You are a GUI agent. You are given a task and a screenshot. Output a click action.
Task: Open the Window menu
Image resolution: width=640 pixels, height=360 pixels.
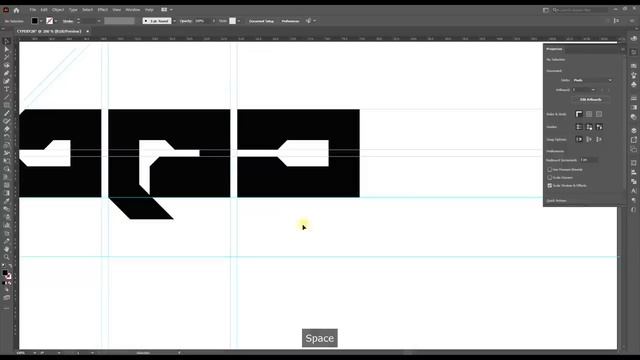point(133,10)
